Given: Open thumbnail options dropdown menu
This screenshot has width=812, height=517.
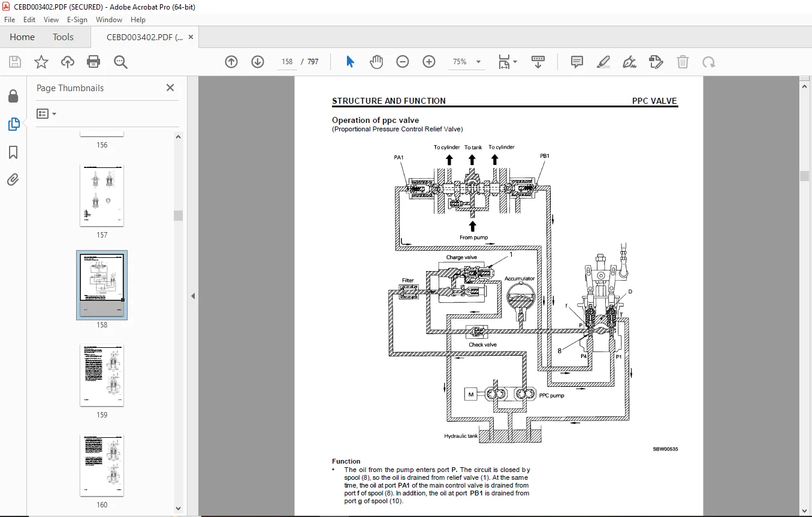Looking at the screenshot, I should pos(46,113).
